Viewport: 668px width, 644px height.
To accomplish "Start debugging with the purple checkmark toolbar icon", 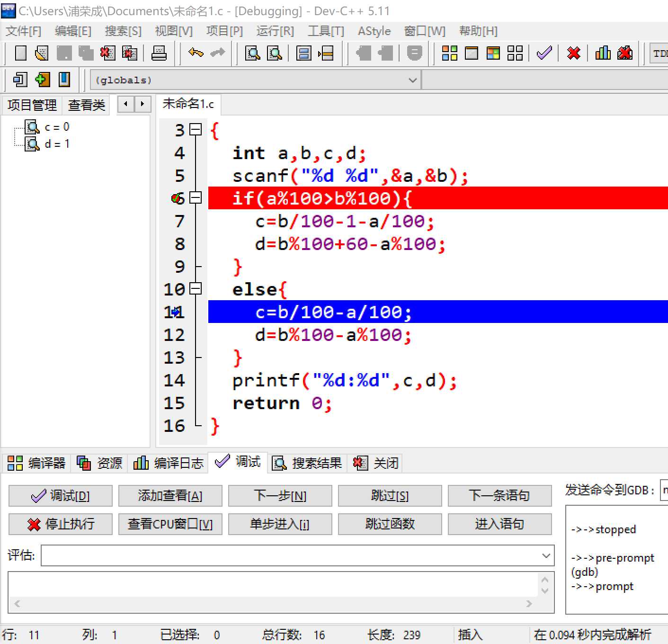I will pyautogui.click(x=544, y=53).
